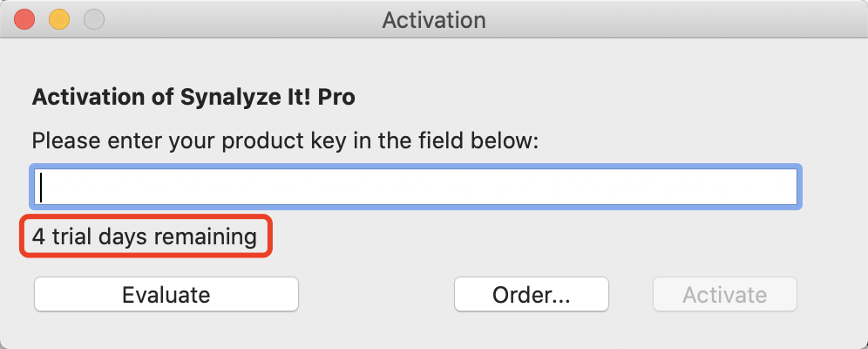Buy a license via the Order... button
Screen dimensions: 868x349
531,294
